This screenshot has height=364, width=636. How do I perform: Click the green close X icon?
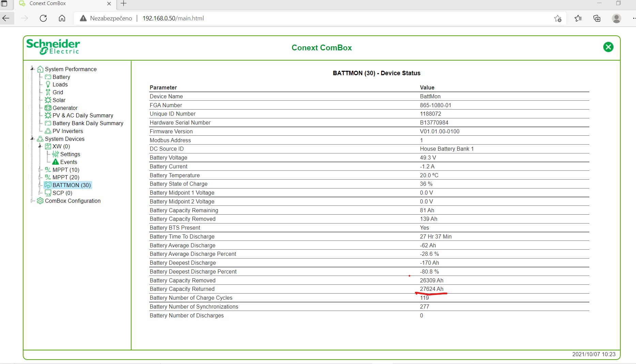click(x=608, y=47)
